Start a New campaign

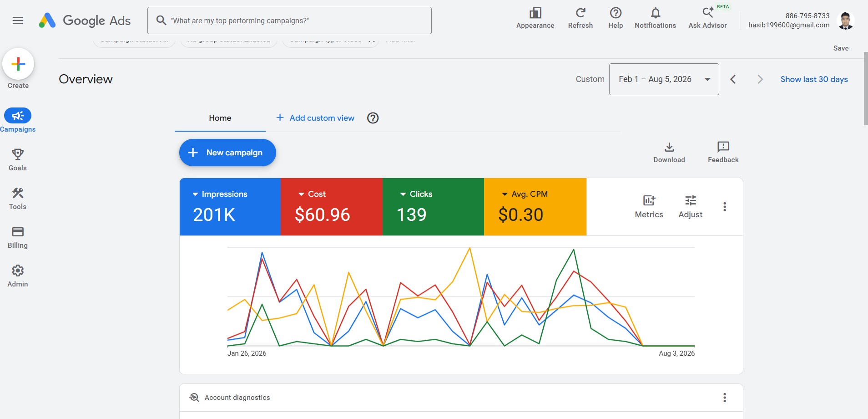(227, 153)
